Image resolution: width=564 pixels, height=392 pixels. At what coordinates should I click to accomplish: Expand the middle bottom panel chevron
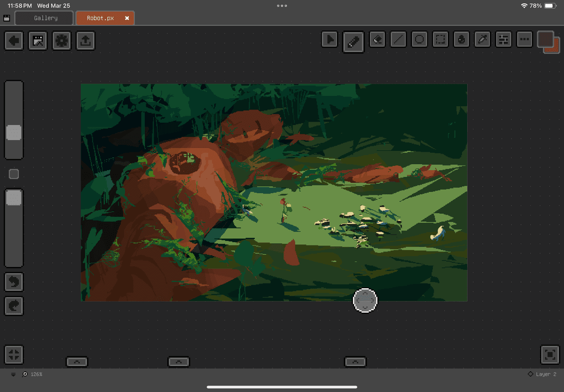pos(179,361)
